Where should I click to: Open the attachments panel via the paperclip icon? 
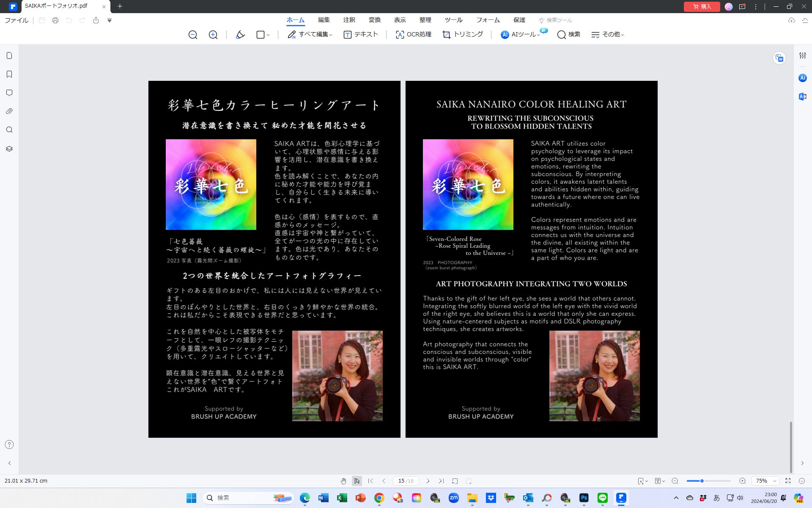click(x=9, y=111)
